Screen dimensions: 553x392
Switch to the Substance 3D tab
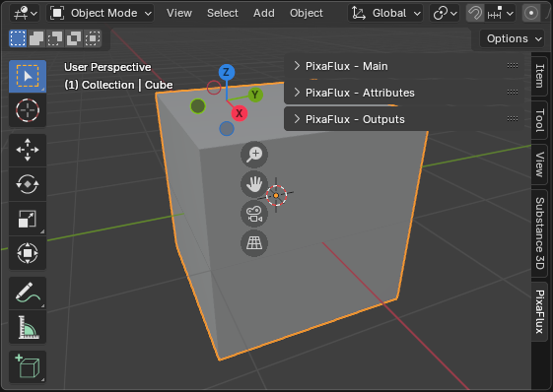click(539, 233)
